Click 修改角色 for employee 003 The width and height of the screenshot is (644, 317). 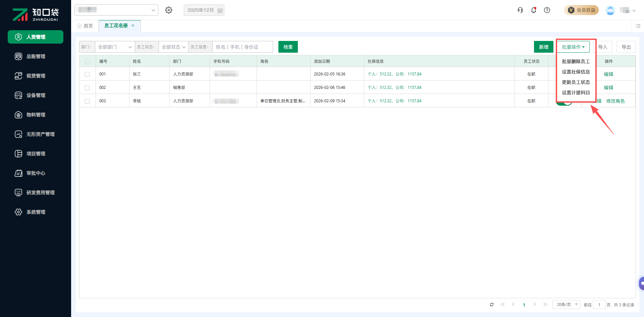coord(615,101)
